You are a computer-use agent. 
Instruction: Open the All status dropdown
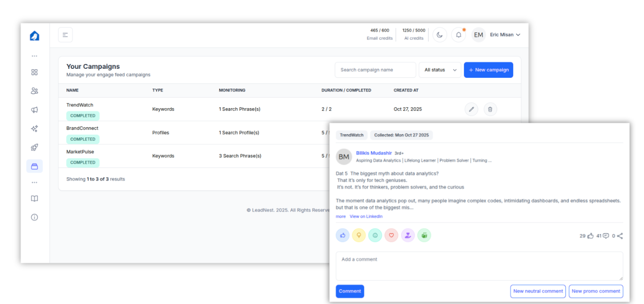[x=440, y=70]
